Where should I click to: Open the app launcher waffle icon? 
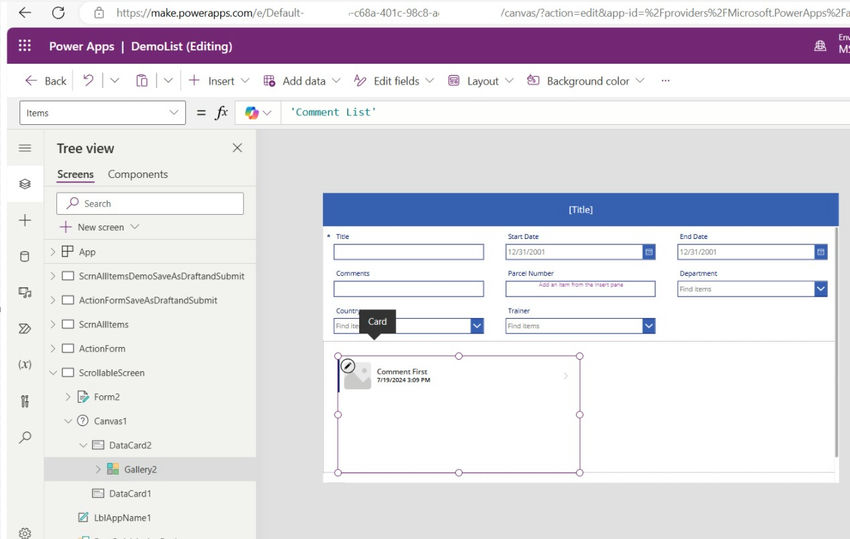pyautogui.click(x=25, y=46)
